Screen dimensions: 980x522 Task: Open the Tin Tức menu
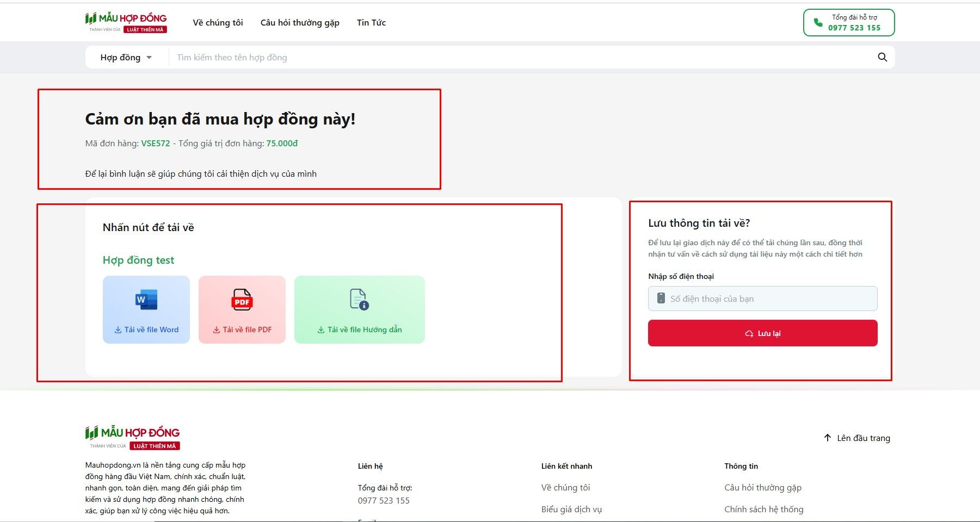(371, 22)
